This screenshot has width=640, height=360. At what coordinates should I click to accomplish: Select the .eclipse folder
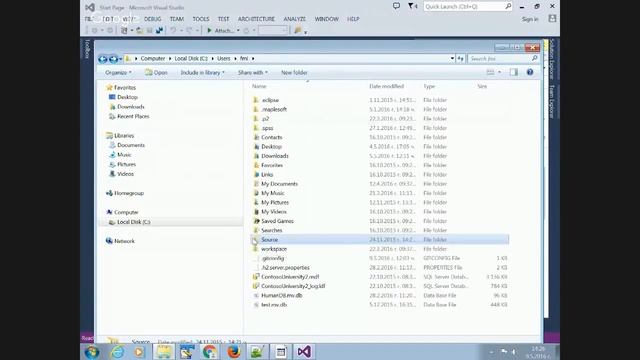pos(270,100)
